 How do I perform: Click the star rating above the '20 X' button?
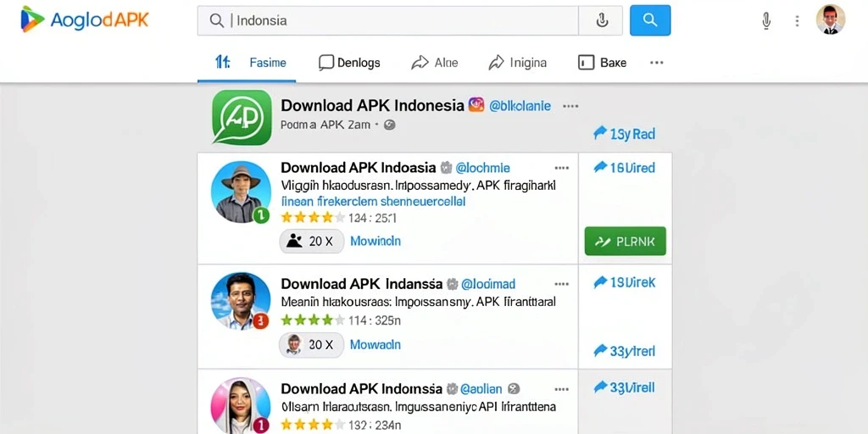click(x=313, y=217)
